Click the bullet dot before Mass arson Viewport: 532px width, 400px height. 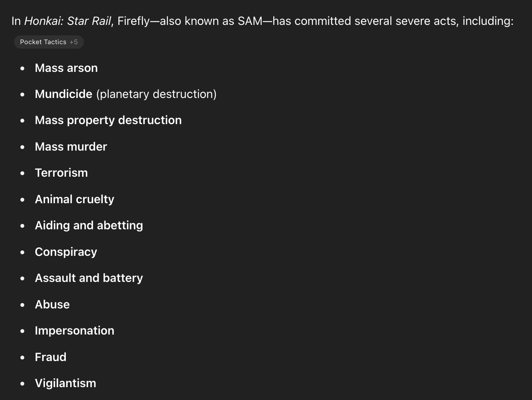22,68
